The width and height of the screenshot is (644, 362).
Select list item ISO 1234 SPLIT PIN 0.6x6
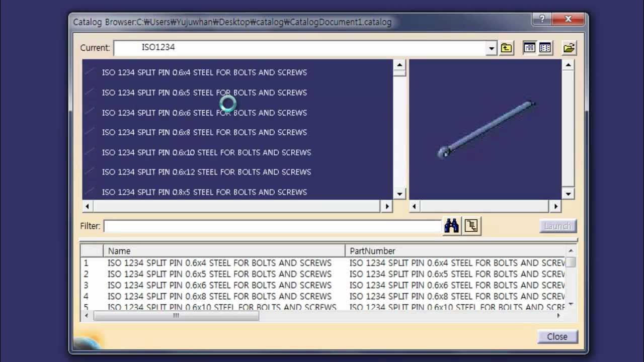[204, 113]
